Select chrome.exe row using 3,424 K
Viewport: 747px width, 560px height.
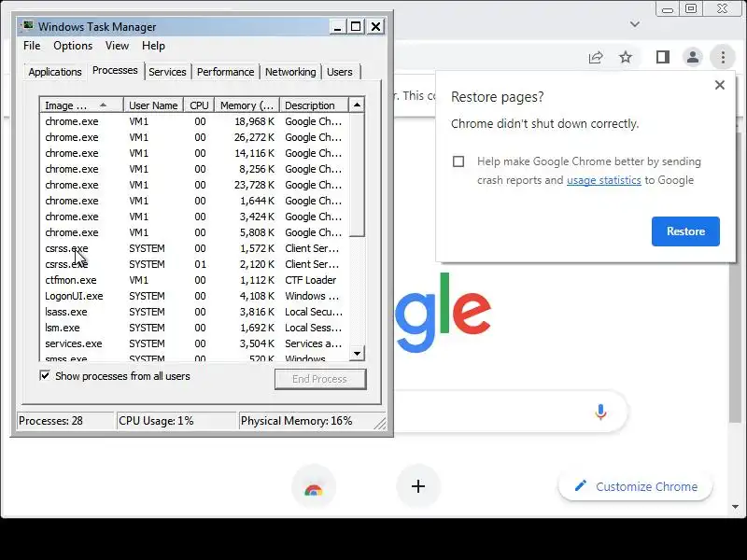click(x=194, y=217)
